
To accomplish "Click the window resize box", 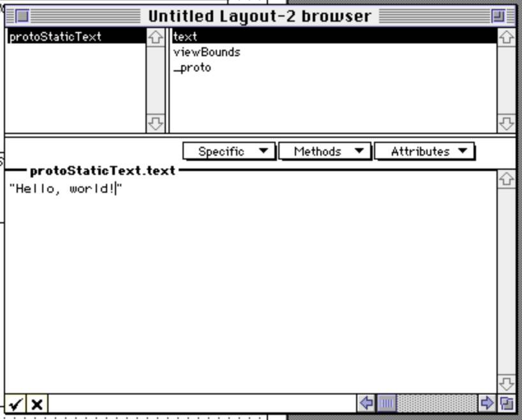I will point(507,403).
